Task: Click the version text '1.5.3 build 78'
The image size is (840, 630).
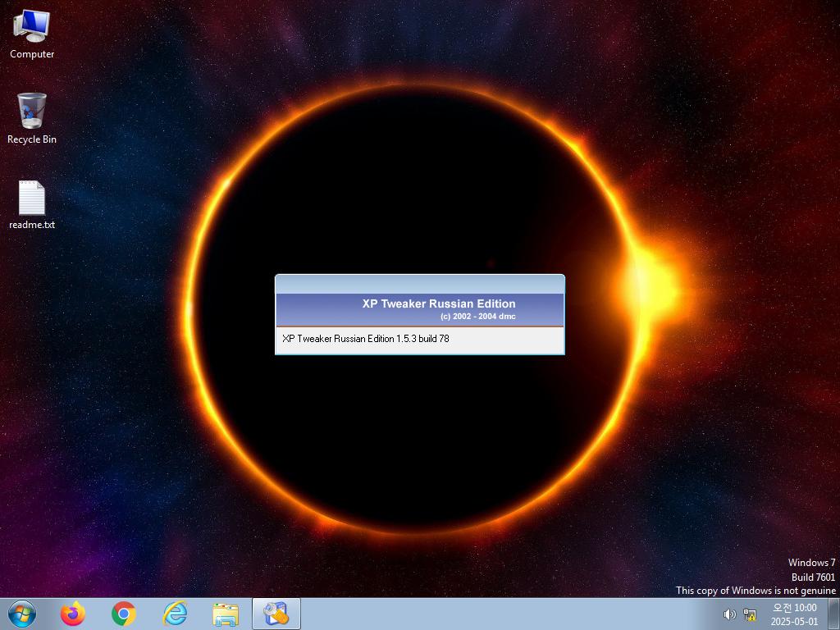Action: click(422, 339)
